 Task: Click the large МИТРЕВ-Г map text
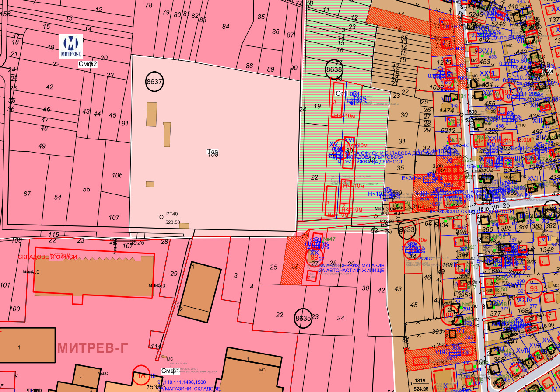pos(93,348)
